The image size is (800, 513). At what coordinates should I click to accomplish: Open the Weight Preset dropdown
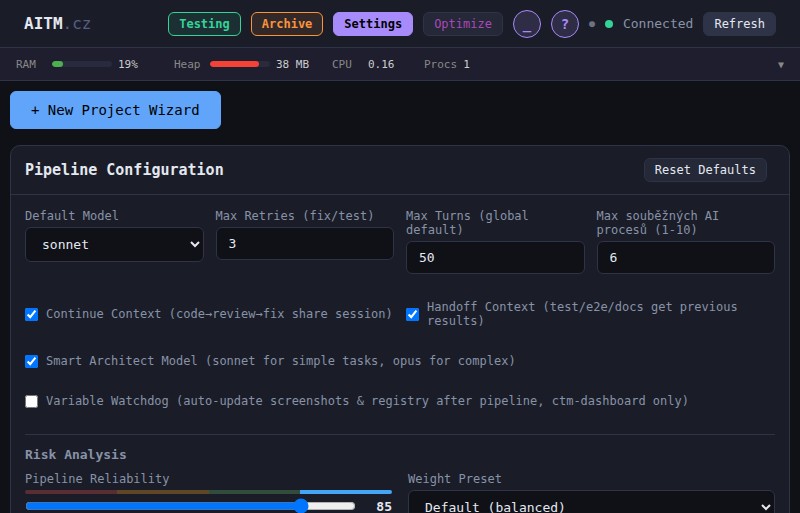click(x=591, y=504)
